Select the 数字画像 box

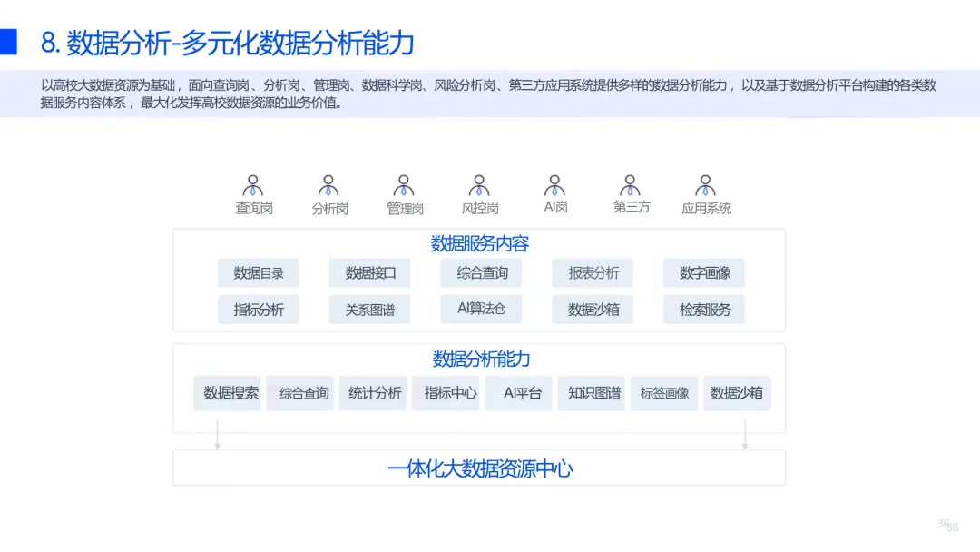pos(704,273)
